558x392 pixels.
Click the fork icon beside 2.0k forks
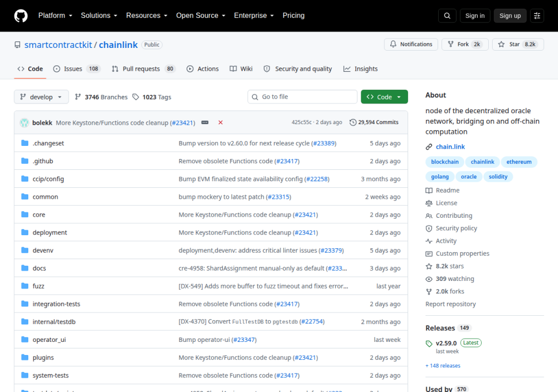pyautogui.click(x=429, y=292)
